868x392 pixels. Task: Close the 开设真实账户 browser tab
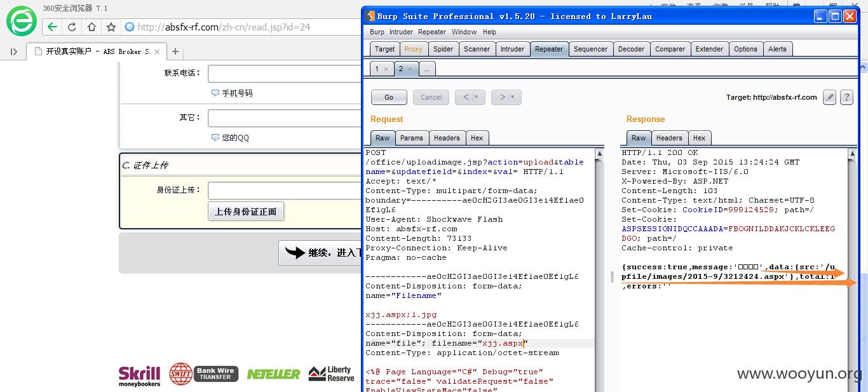(x=157, y=51)
